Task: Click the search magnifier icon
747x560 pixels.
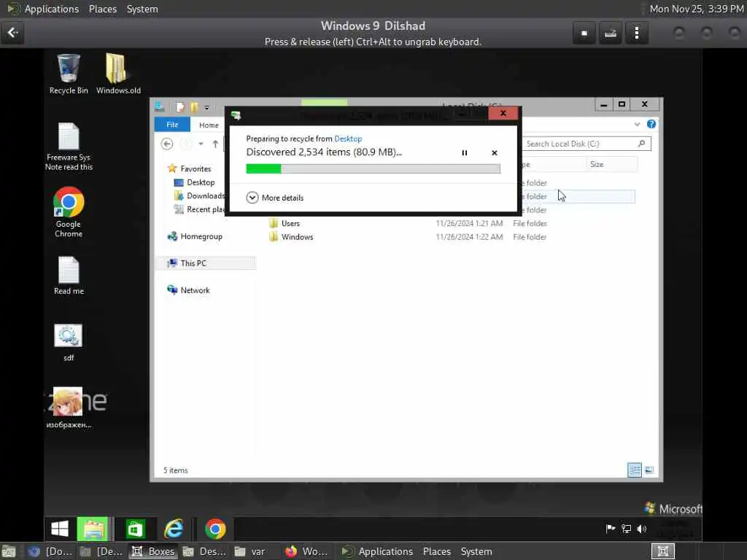Action: pos(642,144)
